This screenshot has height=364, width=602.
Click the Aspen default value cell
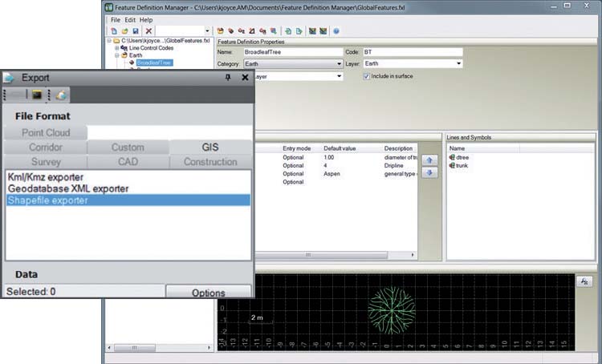(332, 174)
